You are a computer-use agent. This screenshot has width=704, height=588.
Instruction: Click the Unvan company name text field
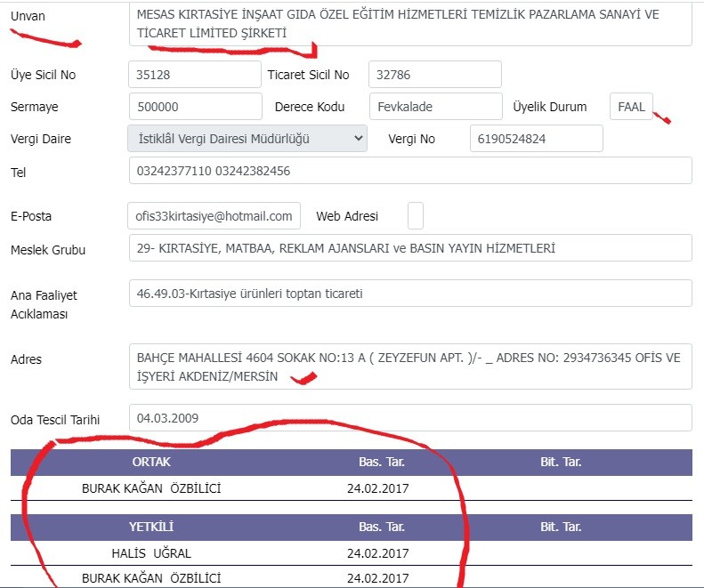(410, 24)
